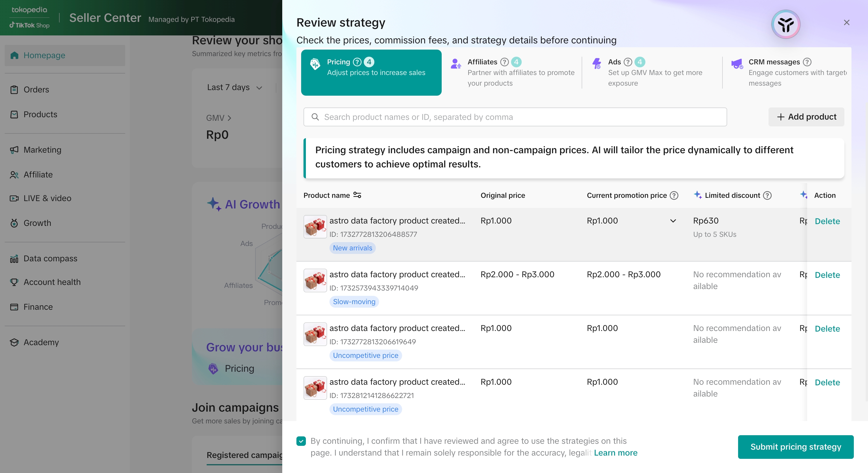Uncheck the confirmation agreement checkbox

[301, 441]
